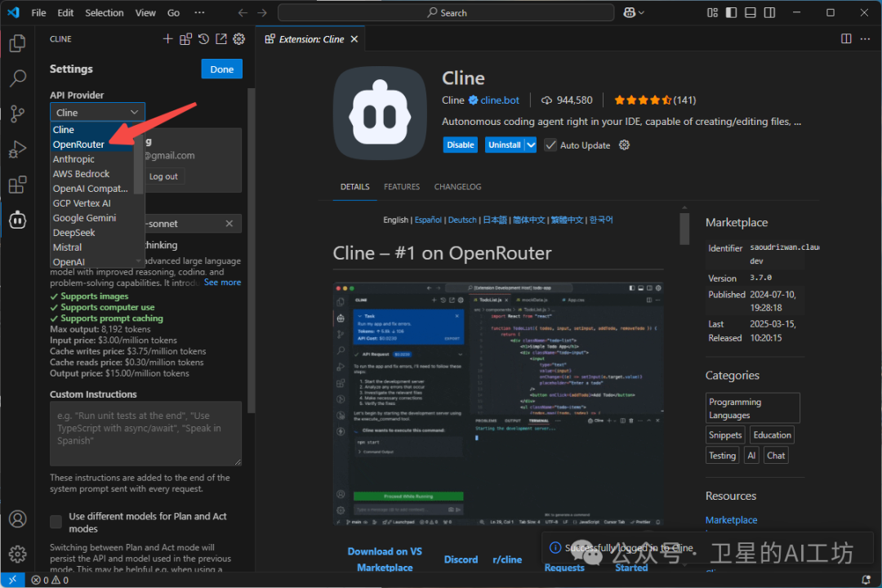Switch to the FEATURES tab
882x588 pixels.
coord(401,186)
